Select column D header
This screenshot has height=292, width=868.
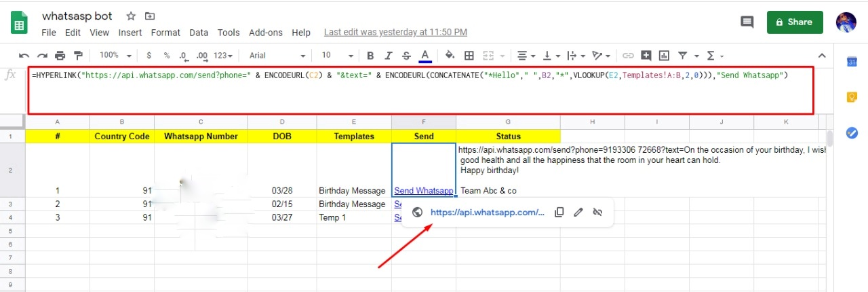282,122
